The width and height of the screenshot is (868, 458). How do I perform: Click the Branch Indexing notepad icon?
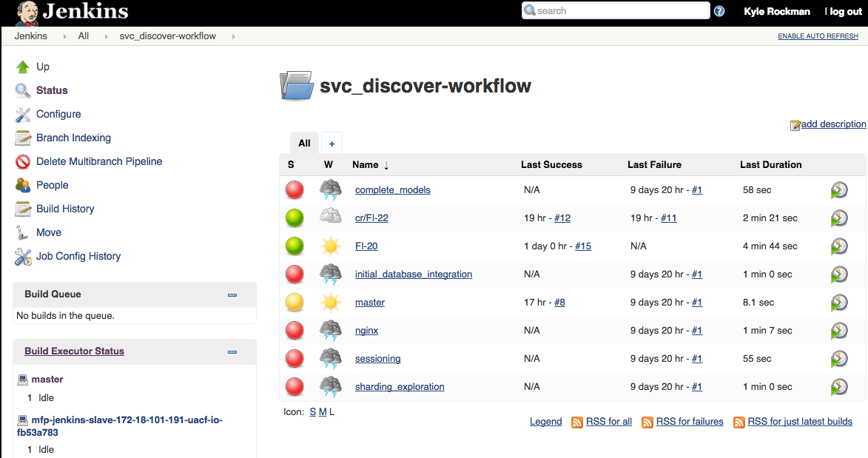(23, 138)
